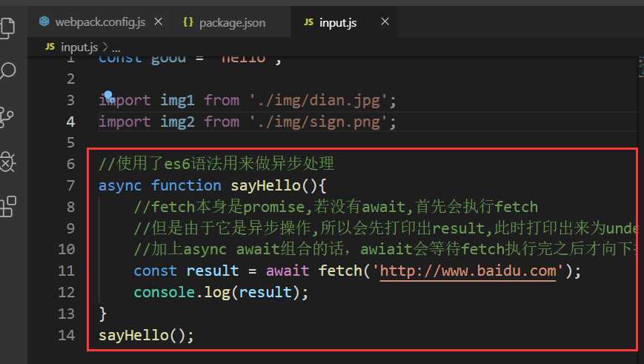This screenshot has height=364, width=644.
Task: Click the lightbulb code action on line 3
Action: [x=108, y=96]
